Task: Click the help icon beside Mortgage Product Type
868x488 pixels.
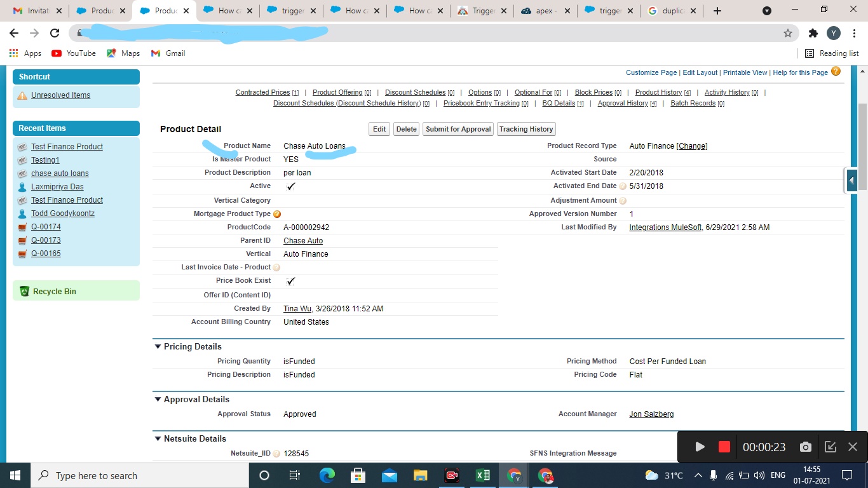Action: (x=277, y=214)
